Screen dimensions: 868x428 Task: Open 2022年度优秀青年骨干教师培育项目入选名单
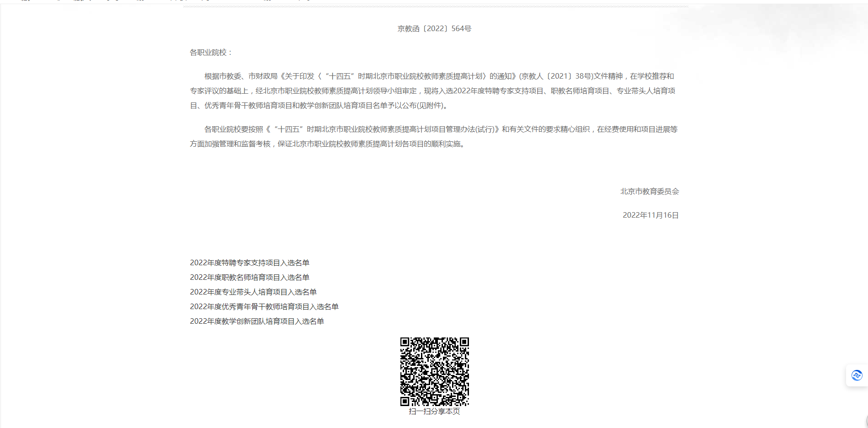(x=265, y=307)
